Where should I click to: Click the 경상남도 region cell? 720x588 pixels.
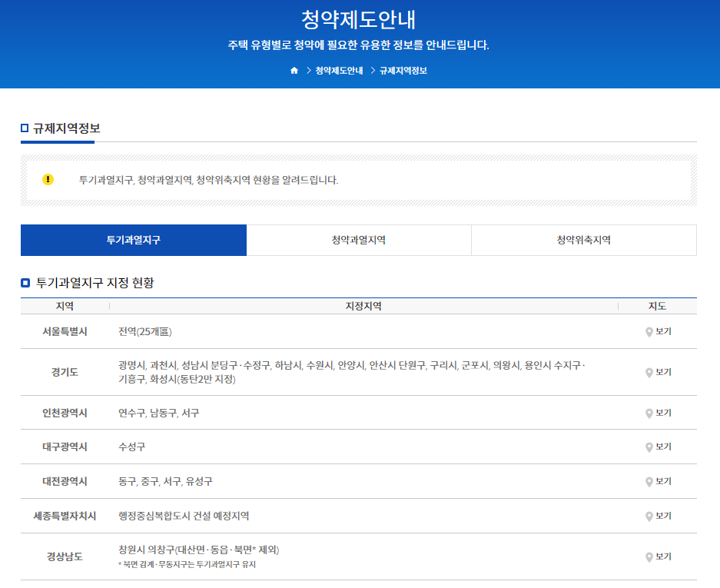(65, 556)
